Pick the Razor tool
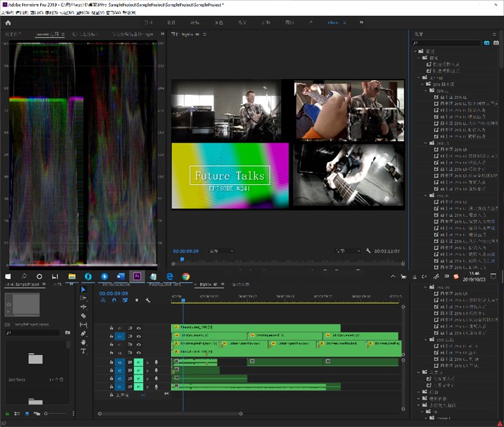This screenshot has width=504, height=427. [x=84, y=316]
